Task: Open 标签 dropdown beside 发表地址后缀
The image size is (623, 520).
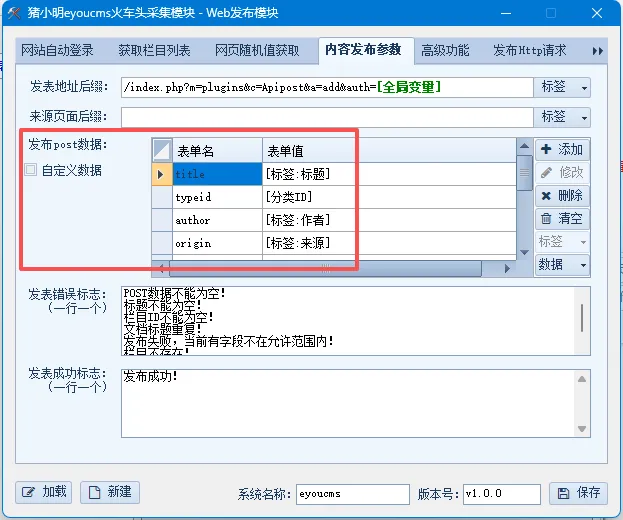Action: [563, 88]
